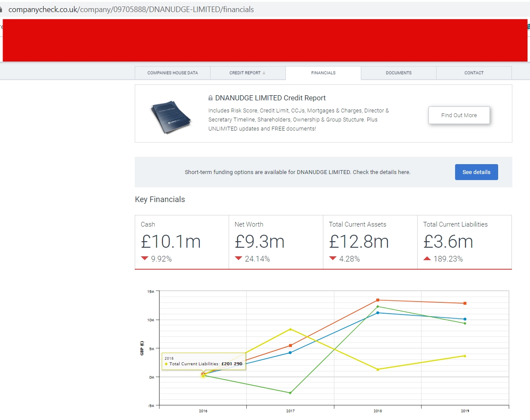Click the yellow triangle 2017 liabilities data point
The width and height of the screenshot is (530, 420).
(x=291, y=329)
